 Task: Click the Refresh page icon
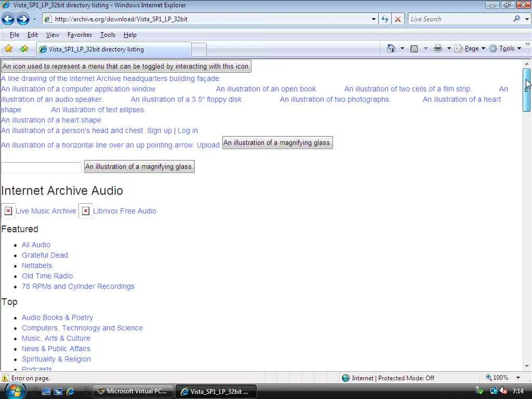(x=385, y=19)
